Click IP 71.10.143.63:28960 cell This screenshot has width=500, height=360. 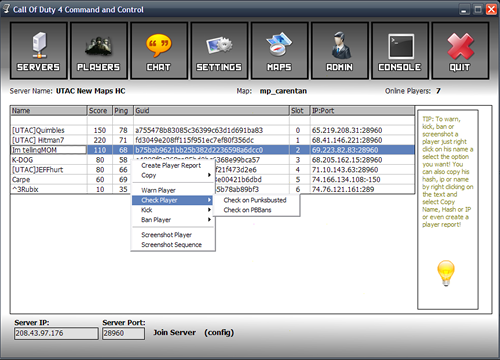click(362, 170)
